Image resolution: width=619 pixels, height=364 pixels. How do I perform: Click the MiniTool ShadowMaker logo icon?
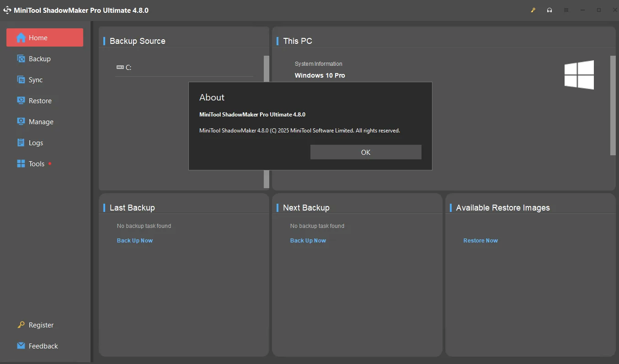[x=7, y=10]
